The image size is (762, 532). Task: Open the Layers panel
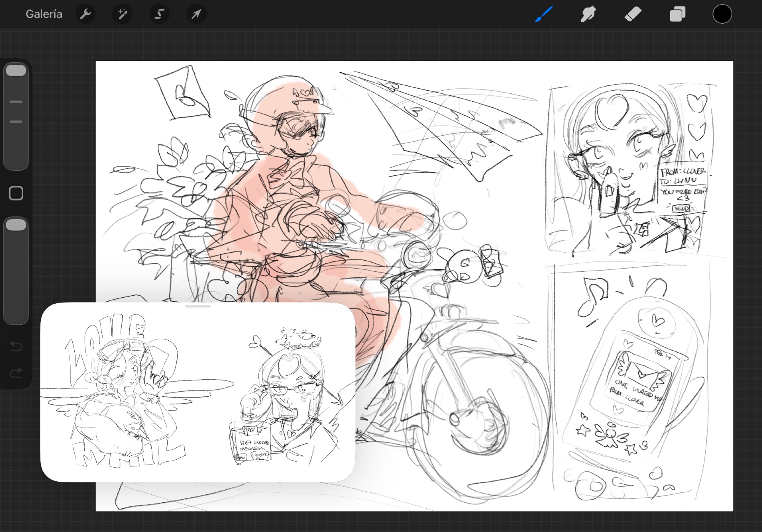tap(677, 14)
